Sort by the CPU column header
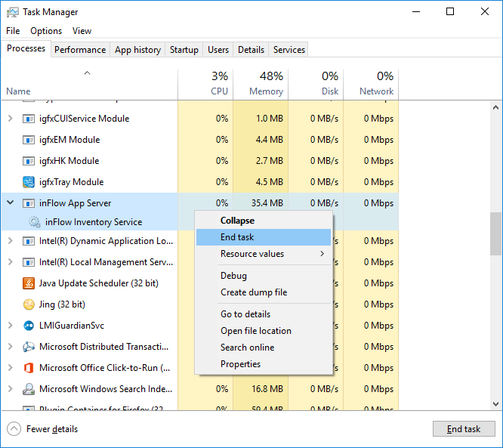 click(x=205, y=84)
